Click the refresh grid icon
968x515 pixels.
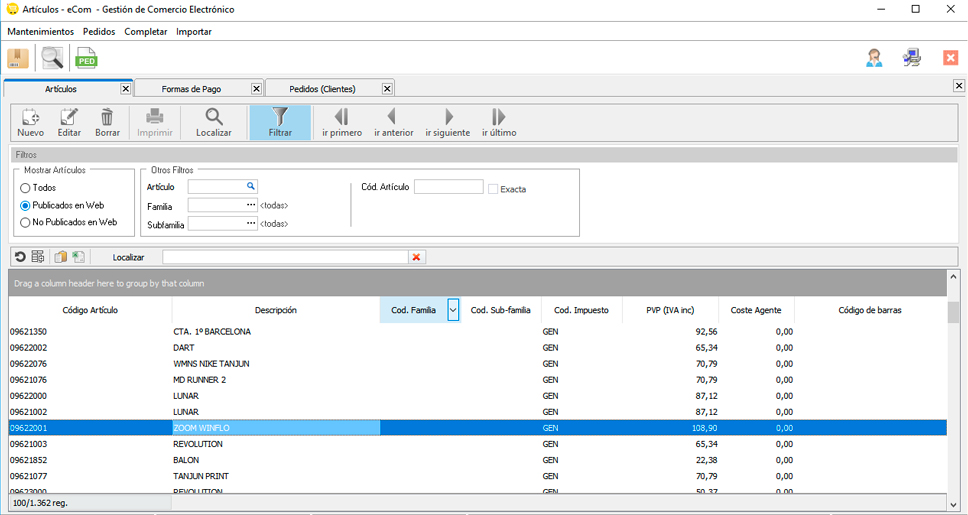pos(20,257)
